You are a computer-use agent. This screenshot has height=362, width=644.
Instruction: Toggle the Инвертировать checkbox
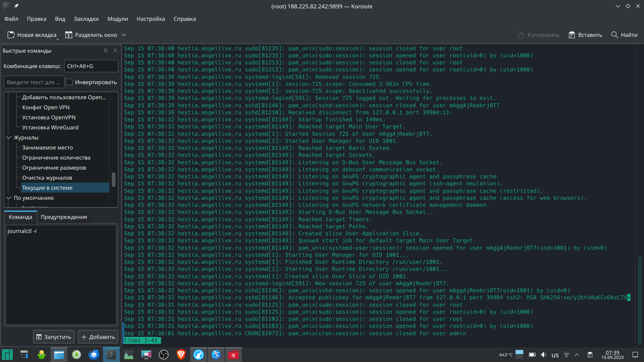coord(69,82)
